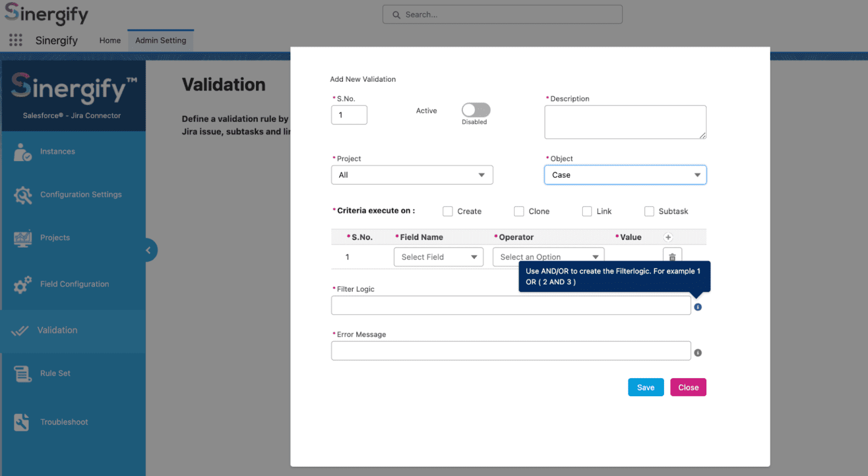868x476 pixels.
Task: Toggle the Active switch on
Action: coord(475,110)
